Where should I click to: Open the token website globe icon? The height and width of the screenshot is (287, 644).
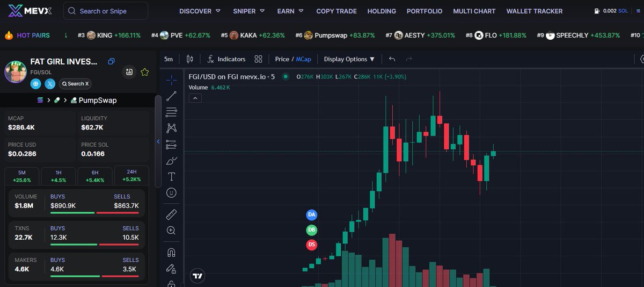click(35, 83)
